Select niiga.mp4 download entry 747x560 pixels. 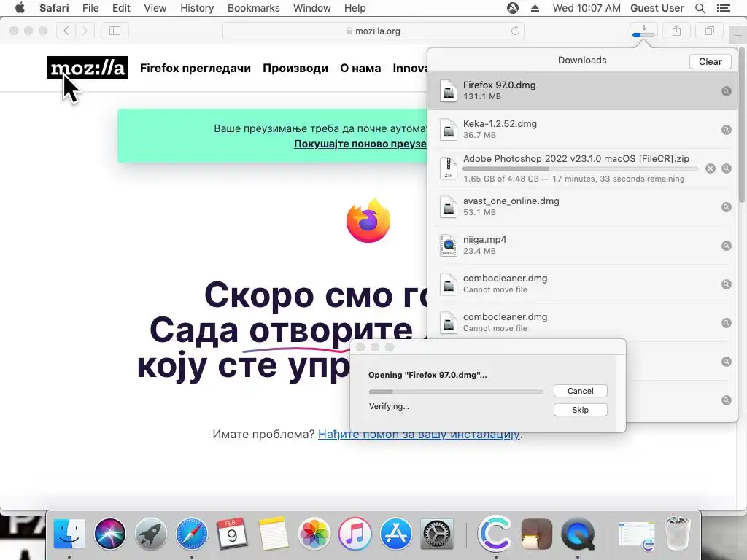point(582,246)
